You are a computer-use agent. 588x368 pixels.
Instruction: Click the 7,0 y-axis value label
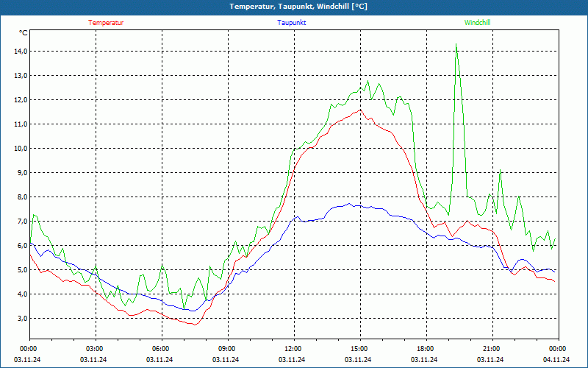[20, 222]
